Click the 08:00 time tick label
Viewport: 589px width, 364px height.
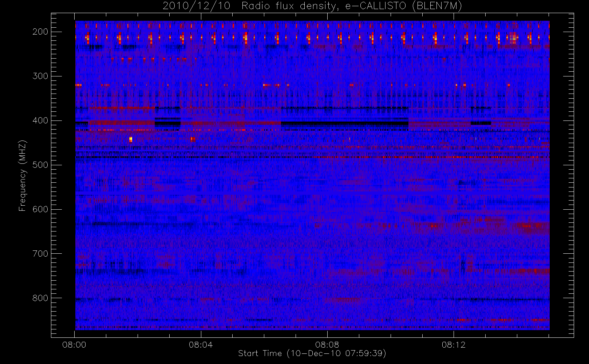(x=74, y=345)
